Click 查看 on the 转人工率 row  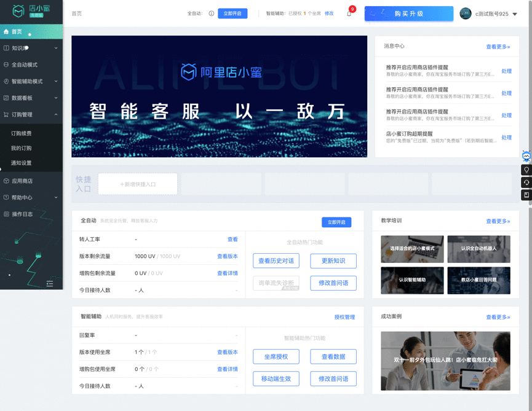232,239
